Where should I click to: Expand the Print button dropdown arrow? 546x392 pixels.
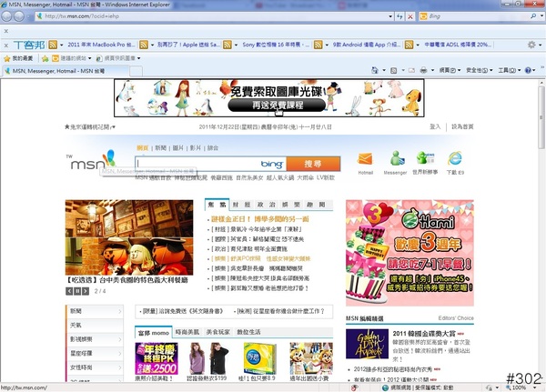click(432, 70)
